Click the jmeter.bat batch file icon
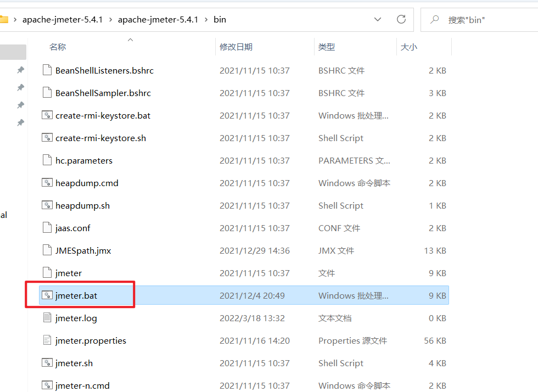This screenshot has height=392, width=538. (47, 295)
